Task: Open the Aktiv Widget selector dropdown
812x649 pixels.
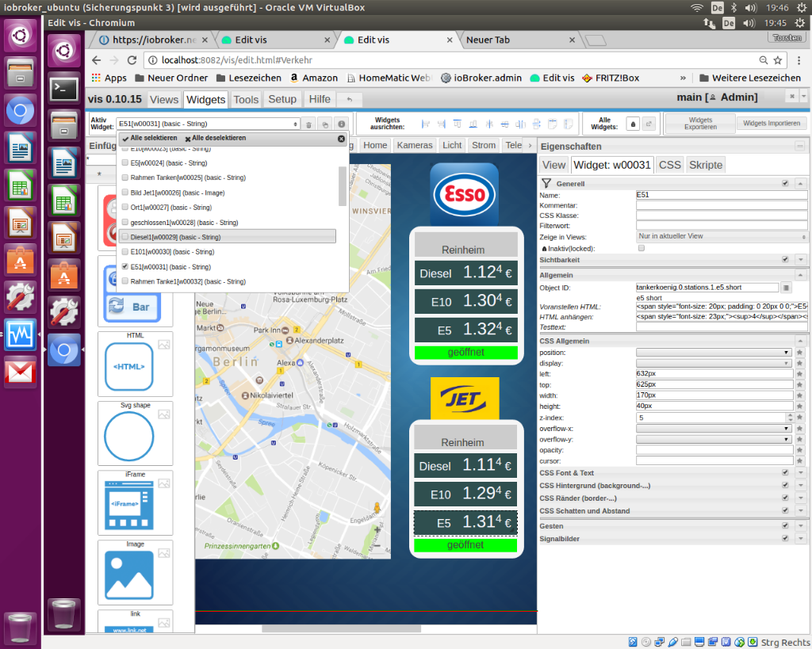Action: pos(208,124)
